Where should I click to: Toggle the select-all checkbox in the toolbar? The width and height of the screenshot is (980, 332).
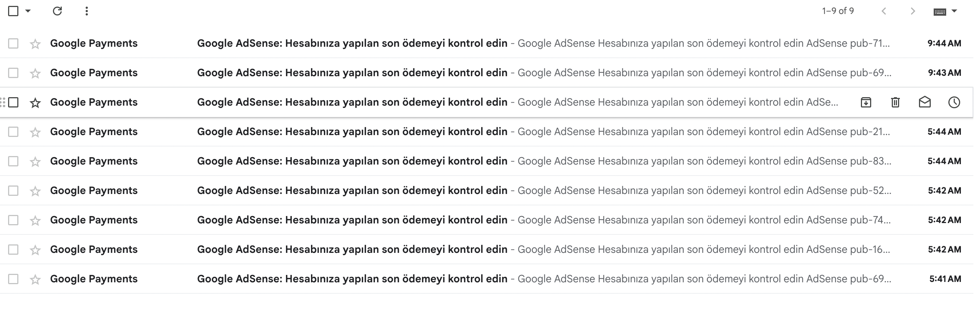coord(13,11)
